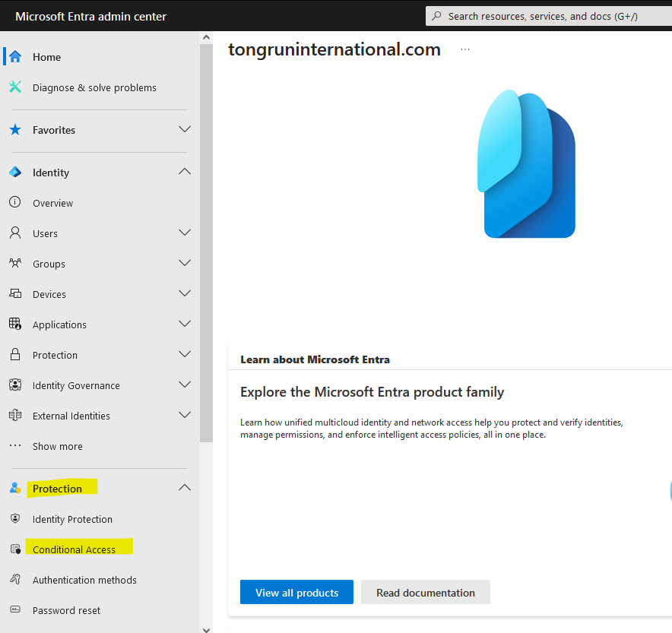Click the View all products button
The width and height of the screenshot is (672, 633).
click(296, 592)
